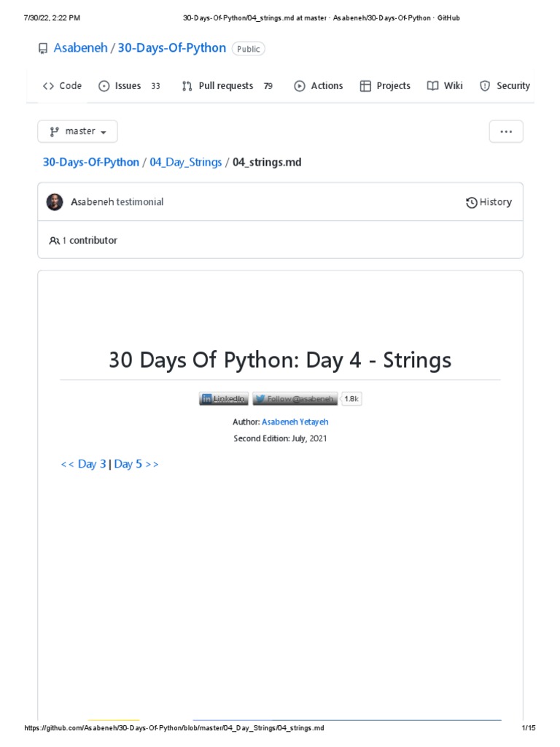This screenshot has width=560, height=747.
Task: Click the repository book icon
Action: point(43,49)
